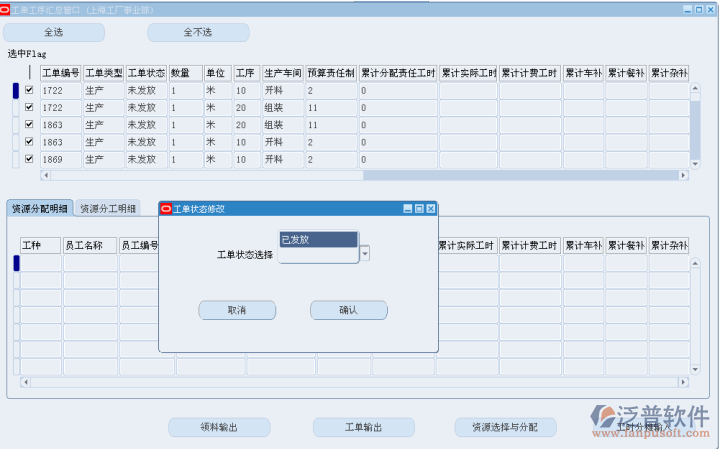Click the 工单状态选择 combo box field

(318, 255)
